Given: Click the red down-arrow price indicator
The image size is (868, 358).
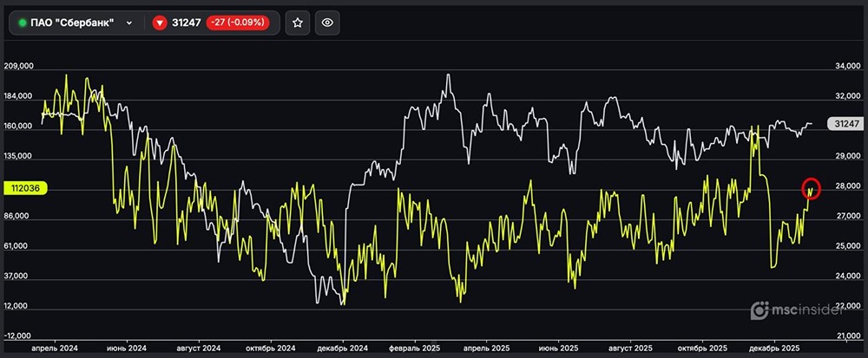Looking at the screenshot, I should (x=160, y=23).
